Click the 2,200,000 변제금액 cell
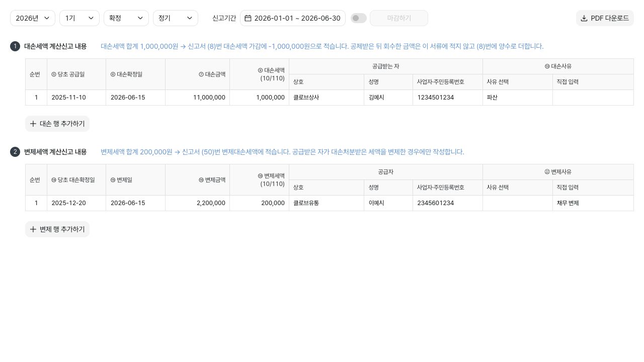Image resolution: width=644 pixels, height=362 pixels. [198, 203]
